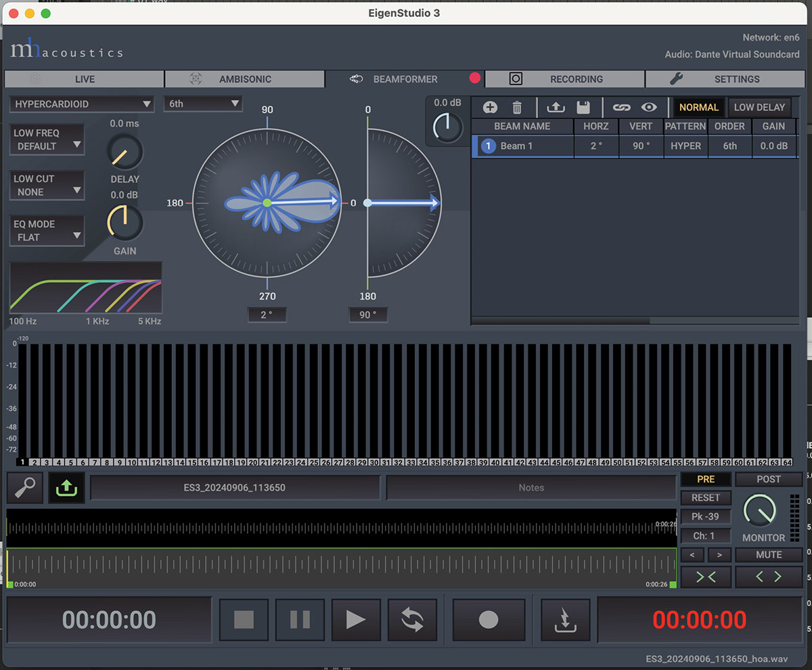Expand the LOW FREQ DEFAULT dropdown
Viewport: 812px width, 670px height.
click(47, 139)
